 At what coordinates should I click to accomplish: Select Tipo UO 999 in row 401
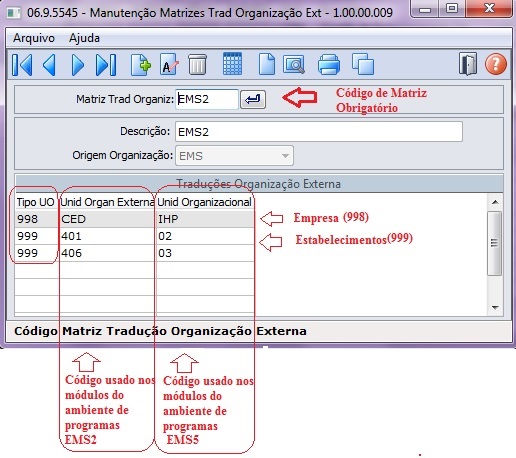click(36, 236)
